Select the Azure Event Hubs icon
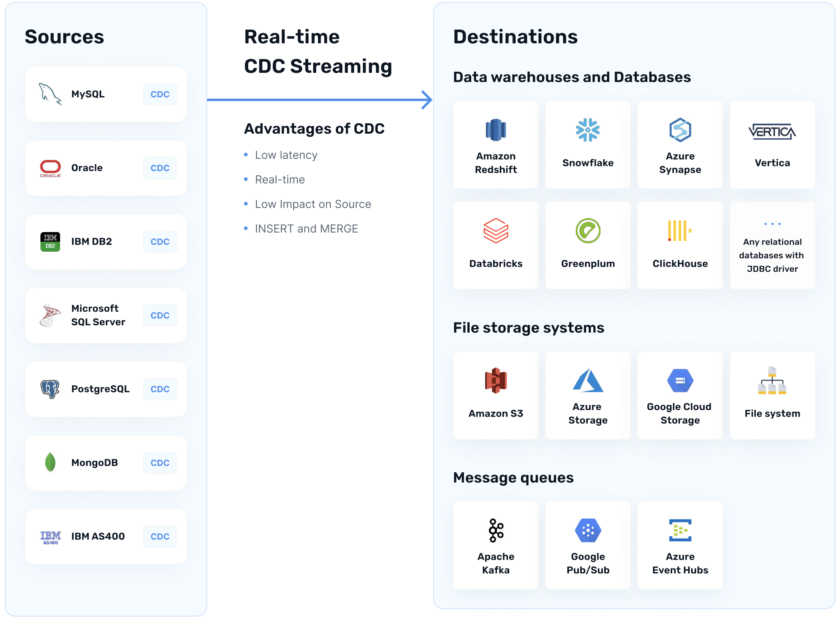 click(x=680, y=531)
